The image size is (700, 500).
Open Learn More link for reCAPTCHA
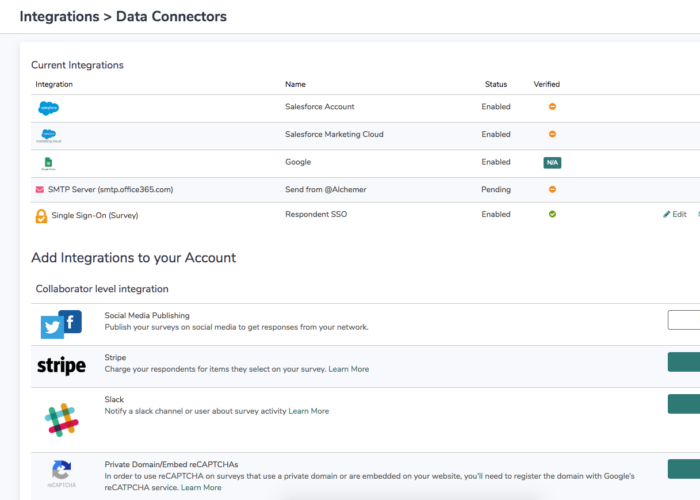[x=201, y=488]
